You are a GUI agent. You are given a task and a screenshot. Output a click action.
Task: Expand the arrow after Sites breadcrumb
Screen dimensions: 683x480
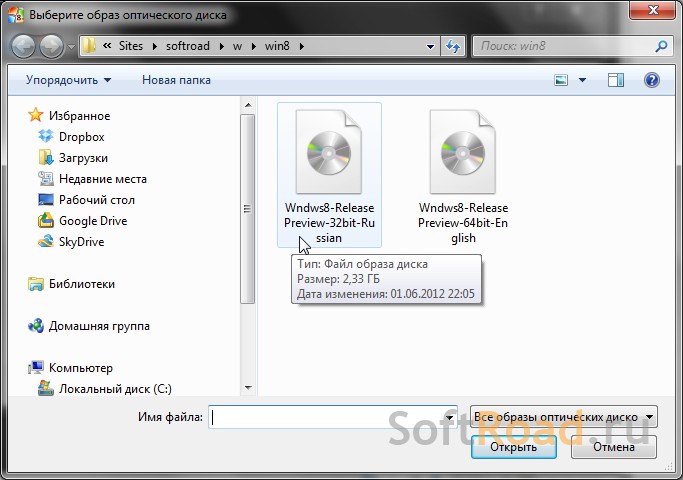pos(155,46)
